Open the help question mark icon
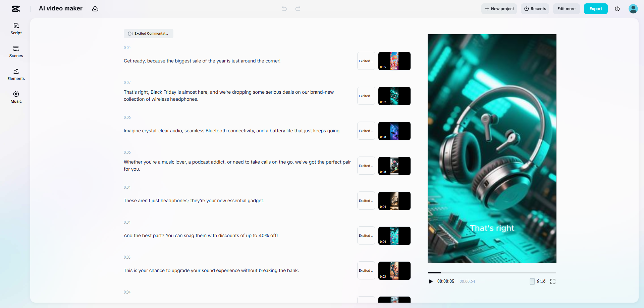The width and height of the screenshot is (644, 308). pos(617,9)
